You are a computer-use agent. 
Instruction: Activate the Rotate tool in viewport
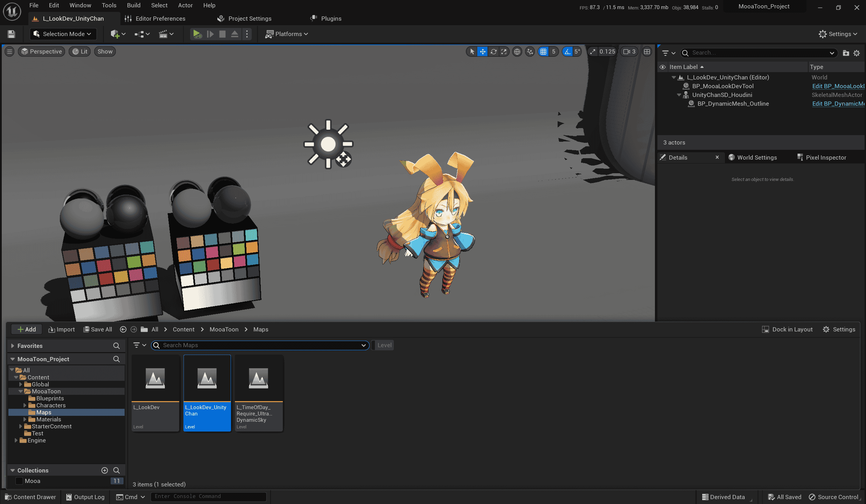coord(494,51)
